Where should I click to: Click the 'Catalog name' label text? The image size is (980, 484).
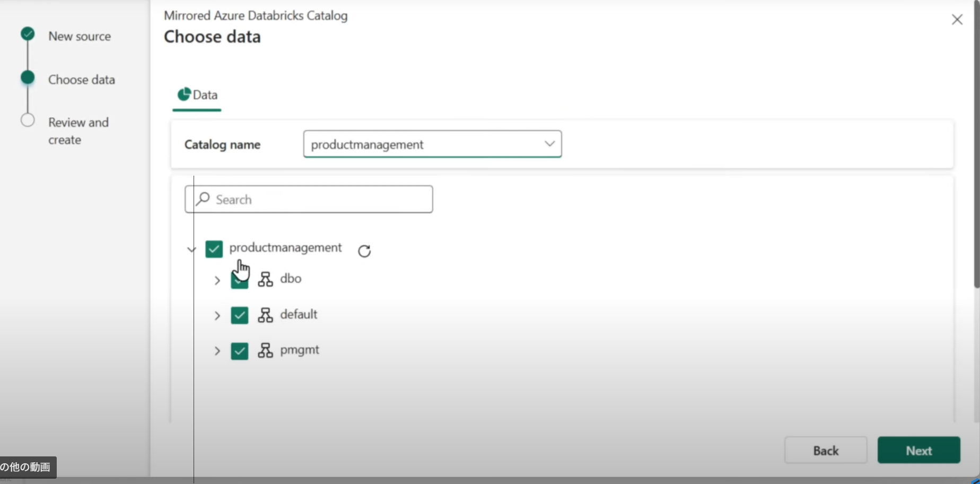pos(222,144)
